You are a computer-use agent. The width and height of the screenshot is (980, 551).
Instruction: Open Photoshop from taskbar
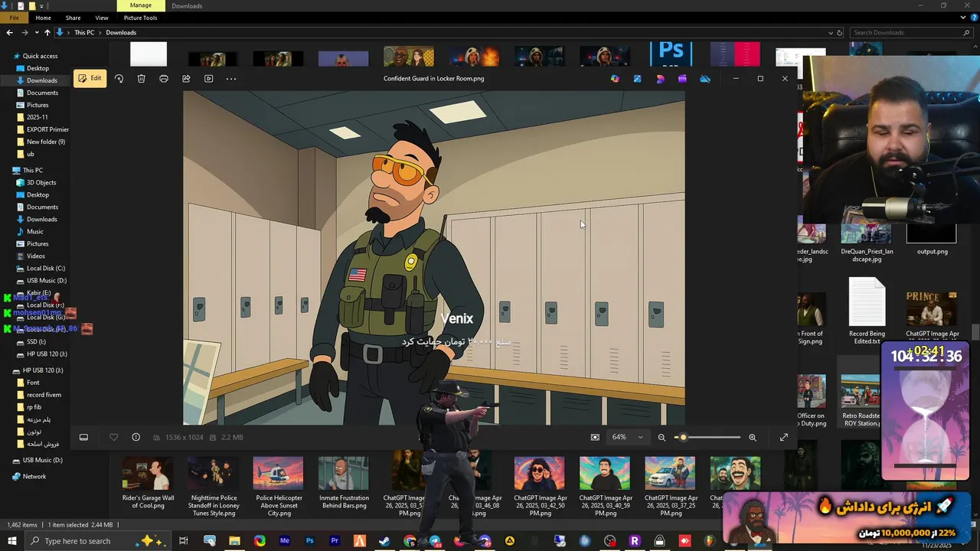309,541
